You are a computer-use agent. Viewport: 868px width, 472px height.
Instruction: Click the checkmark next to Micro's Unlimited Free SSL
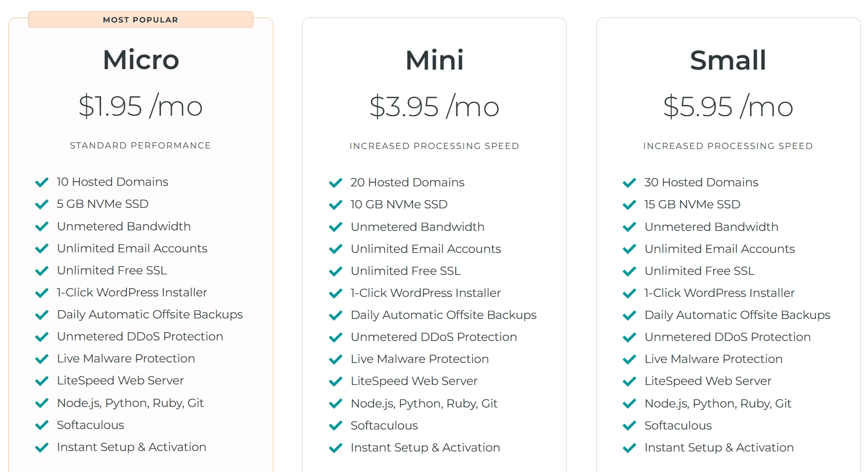41,271
